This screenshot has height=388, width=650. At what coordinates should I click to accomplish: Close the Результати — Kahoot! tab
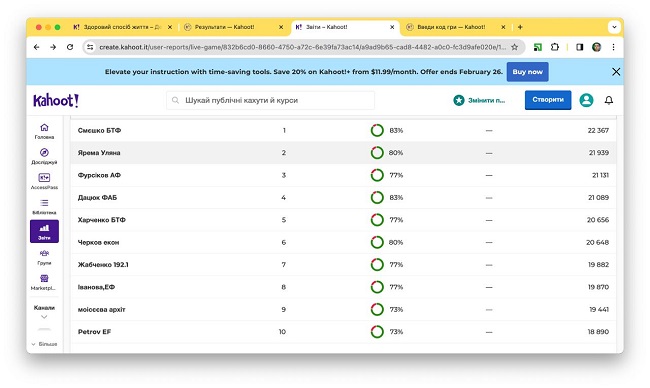(281, 27)
